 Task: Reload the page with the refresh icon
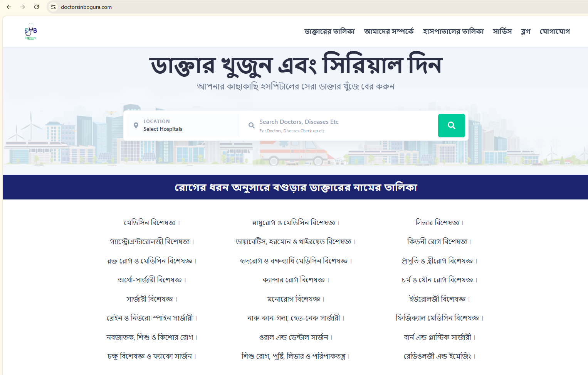point(37,7)
